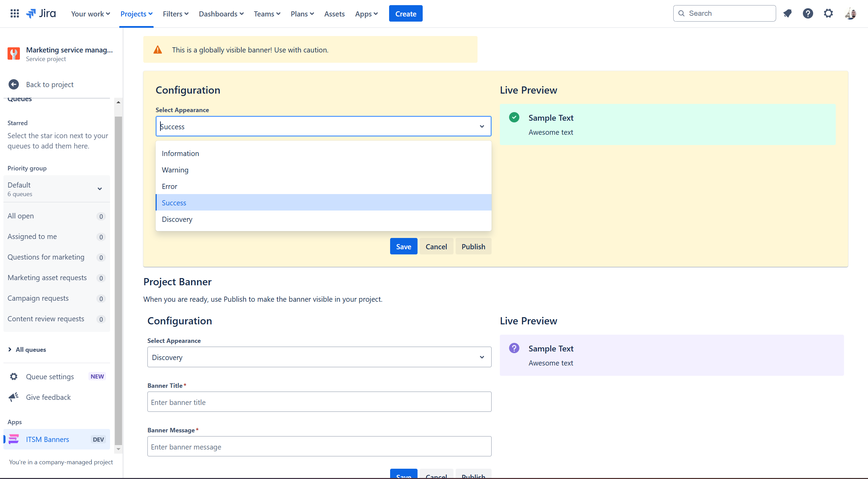Open the help question-mark icon
868x479 pixels.
(808, 13)
